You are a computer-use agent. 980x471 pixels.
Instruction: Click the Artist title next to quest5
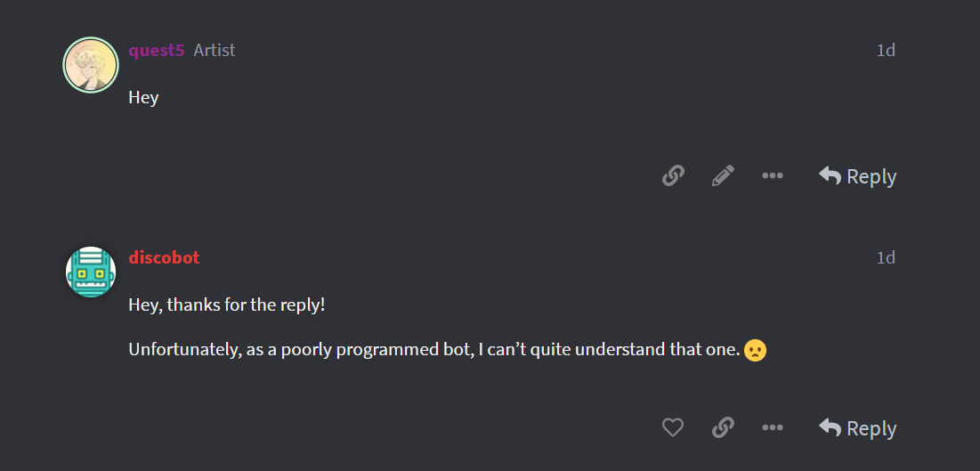pos(215,50)
